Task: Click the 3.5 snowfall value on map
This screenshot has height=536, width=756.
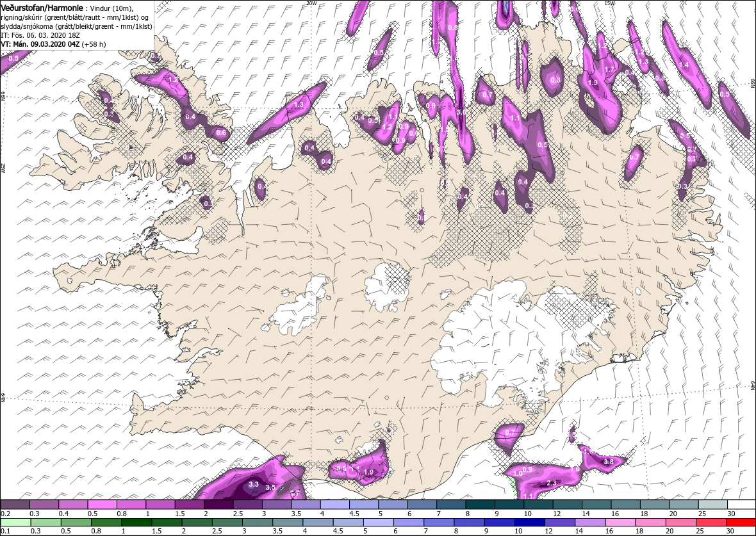Action: (x=270, y=487)
